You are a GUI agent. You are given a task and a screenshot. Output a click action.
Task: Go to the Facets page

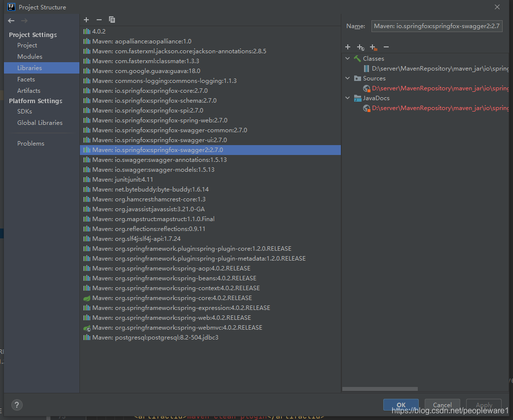point(26,79)
